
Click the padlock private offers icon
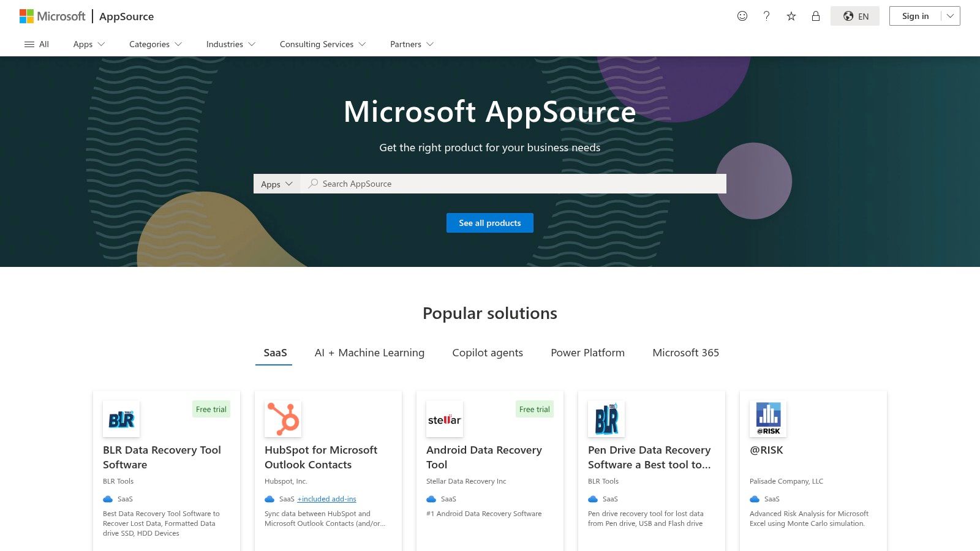tap(816, 16)
